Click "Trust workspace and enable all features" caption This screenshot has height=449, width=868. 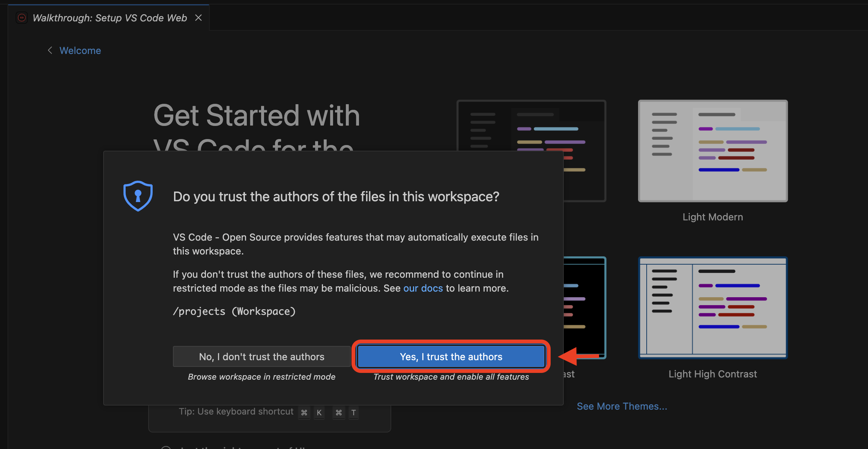[451, 377]
